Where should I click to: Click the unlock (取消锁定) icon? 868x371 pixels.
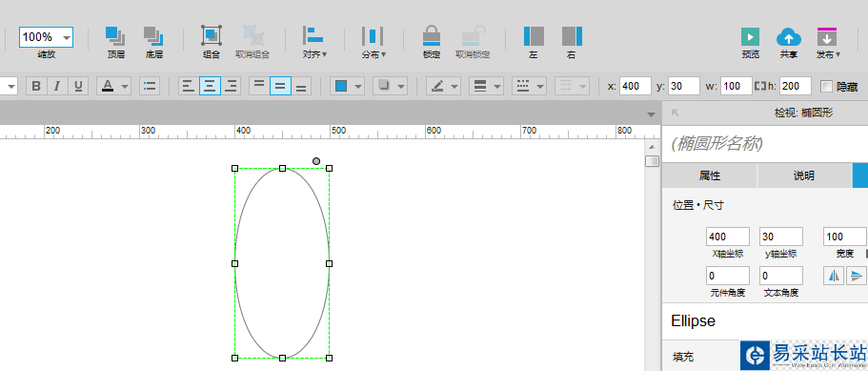[473, 35]
